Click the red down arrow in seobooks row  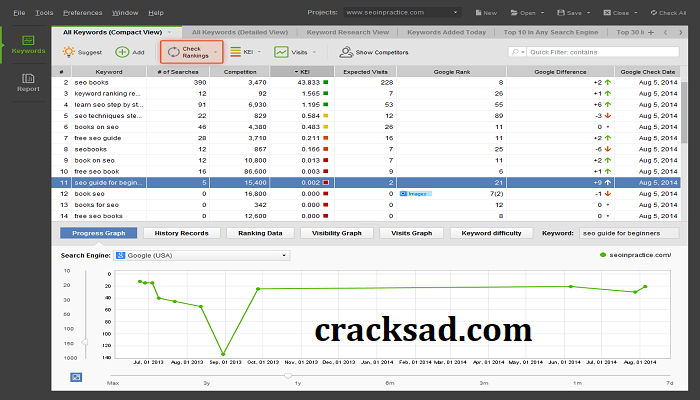608,149
